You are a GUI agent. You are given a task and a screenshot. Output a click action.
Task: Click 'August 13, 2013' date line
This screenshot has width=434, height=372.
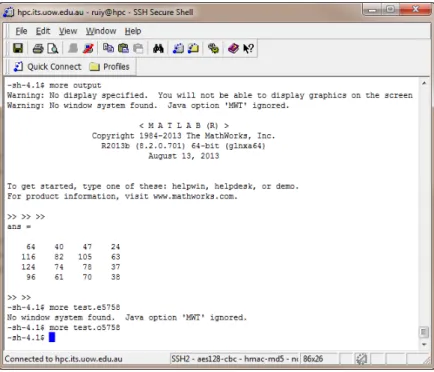coord(184,156)
